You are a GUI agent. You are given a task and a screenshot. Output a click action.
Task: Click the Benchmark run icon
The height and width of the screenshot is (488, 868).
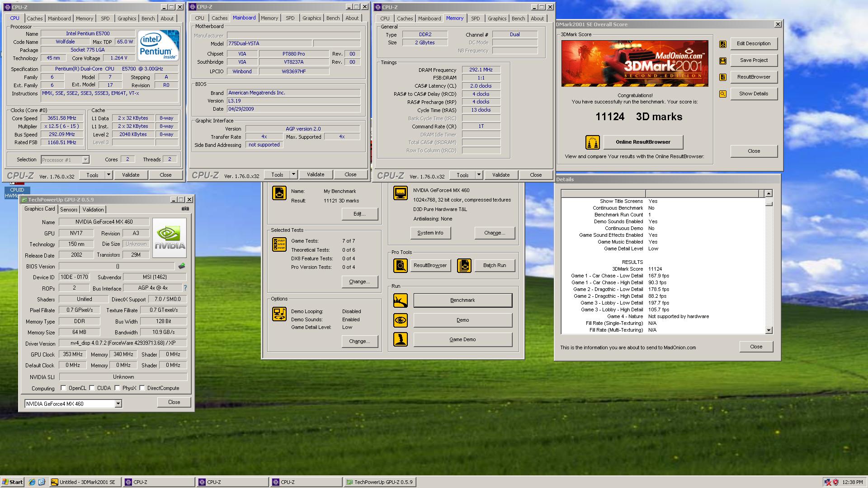click(401, 300)
